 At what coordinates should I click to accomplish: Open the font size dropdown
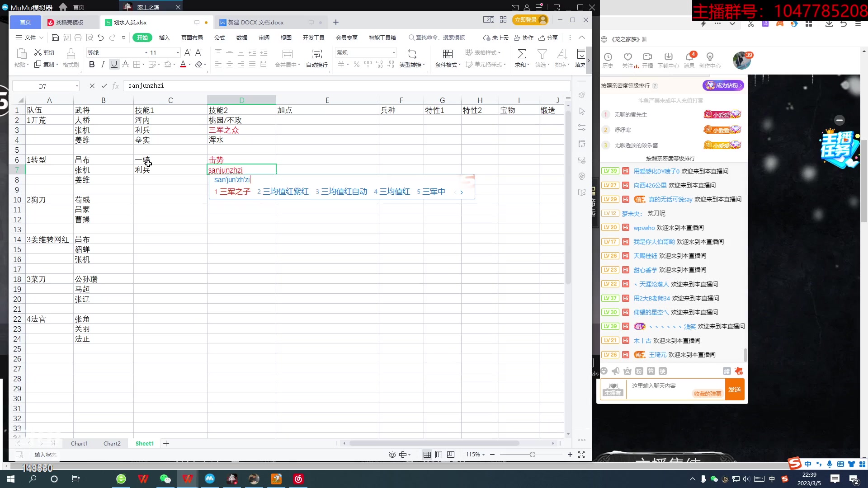point(178,53)
